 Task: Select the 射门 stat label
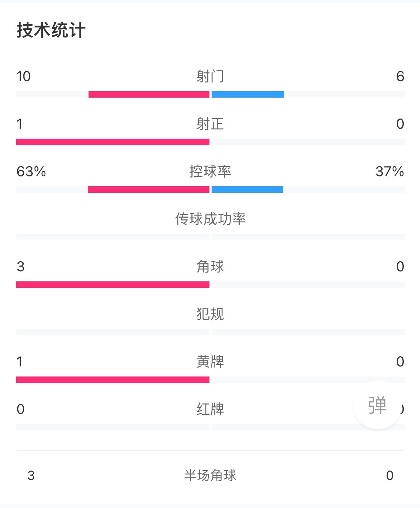210,76
